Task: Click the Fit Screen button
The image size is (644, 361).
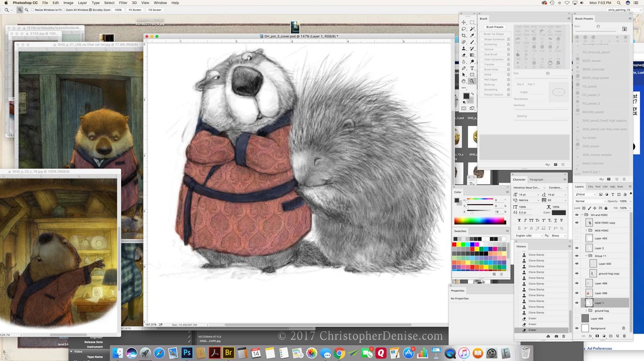Action: coord(135,10)
